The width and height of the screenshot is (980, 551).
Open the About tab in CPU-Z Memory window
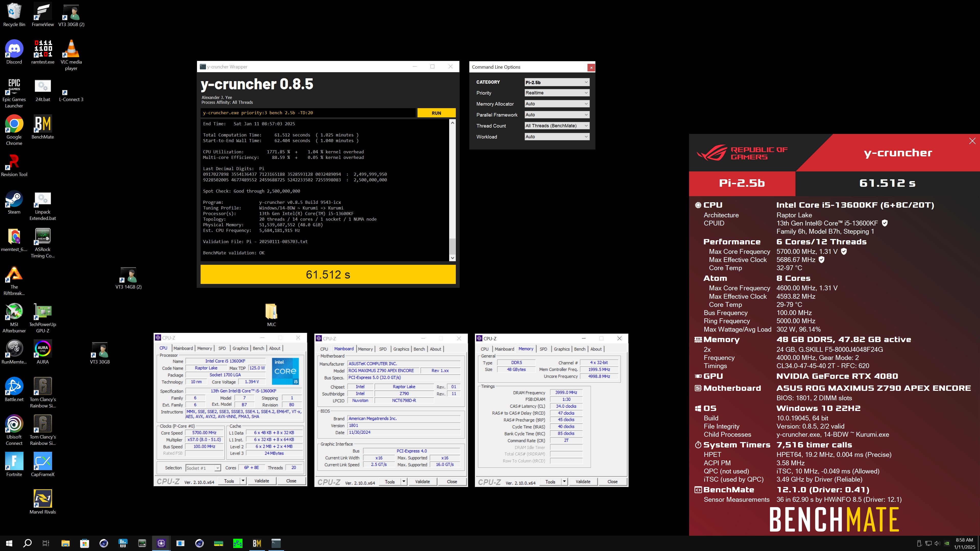click(x=596, y=349)
